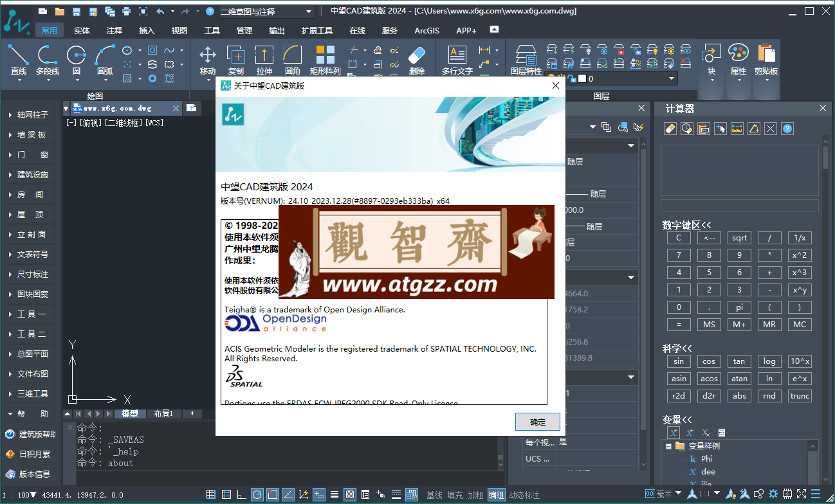Click the print icon in quick access toolbar
The width and height of the screenshot is (835, 504).
(x=126, y=12)
